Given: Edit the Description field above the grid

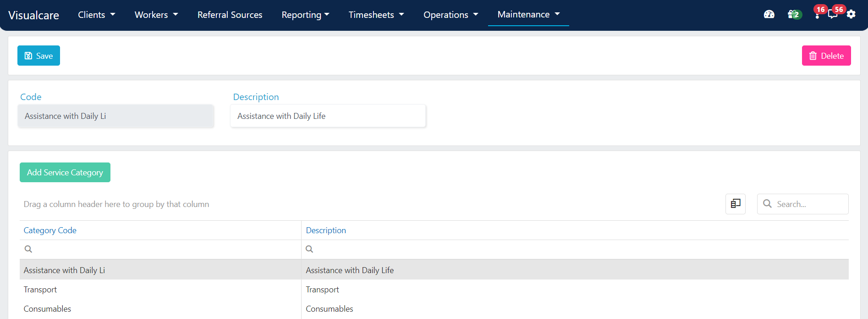Looking at the screenshot, I should point(328,116).
